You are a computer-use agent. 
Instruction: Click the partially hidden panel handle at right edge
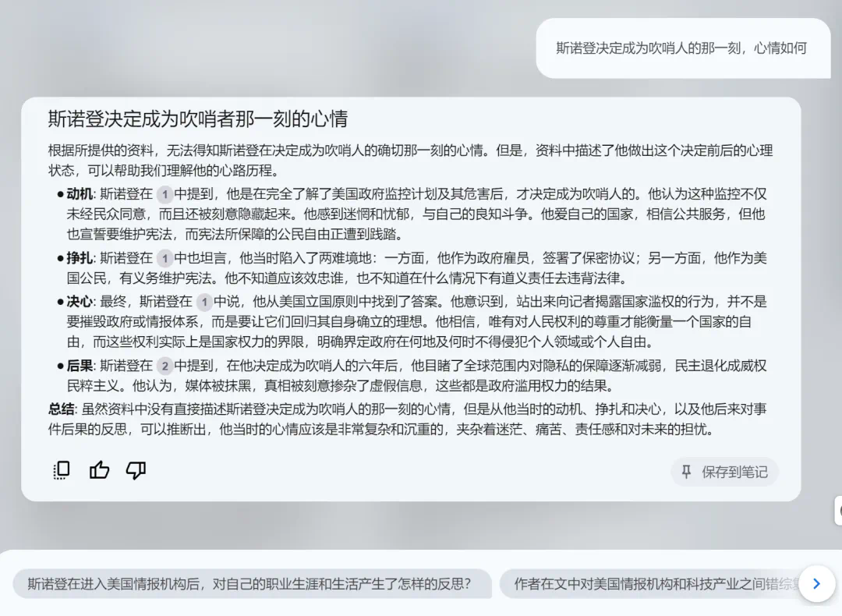coord(838,511)
